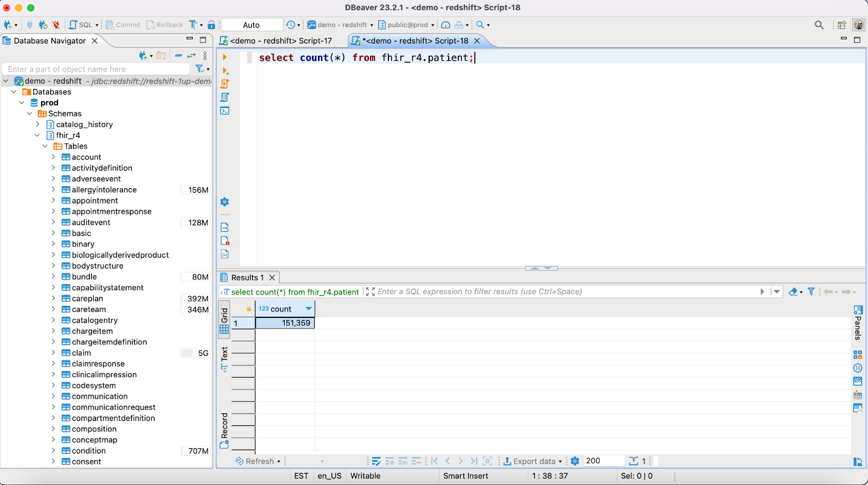This screenshot has width=868, height=485.
Task: Open the Dashboard gauge icon
Action: (x=445, y=25)
